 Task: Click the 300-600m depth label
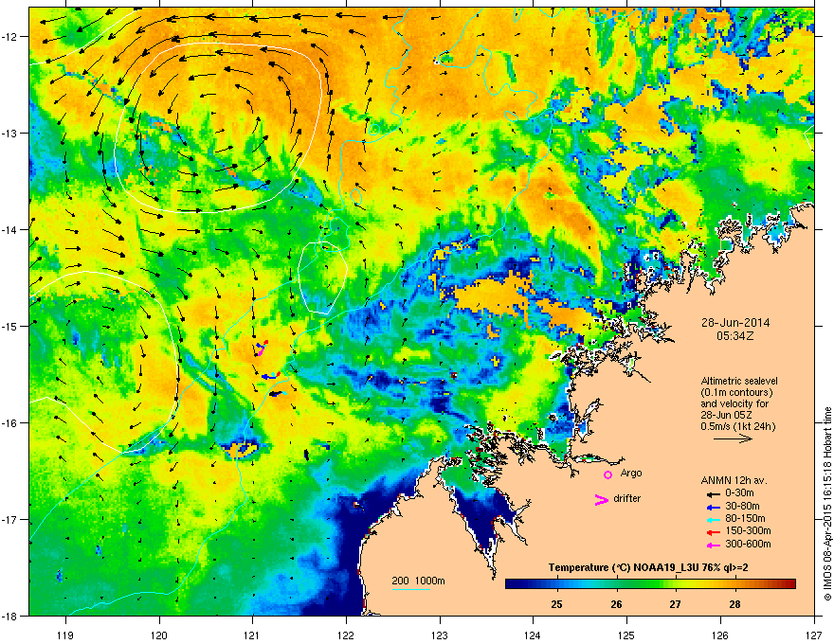748,544
